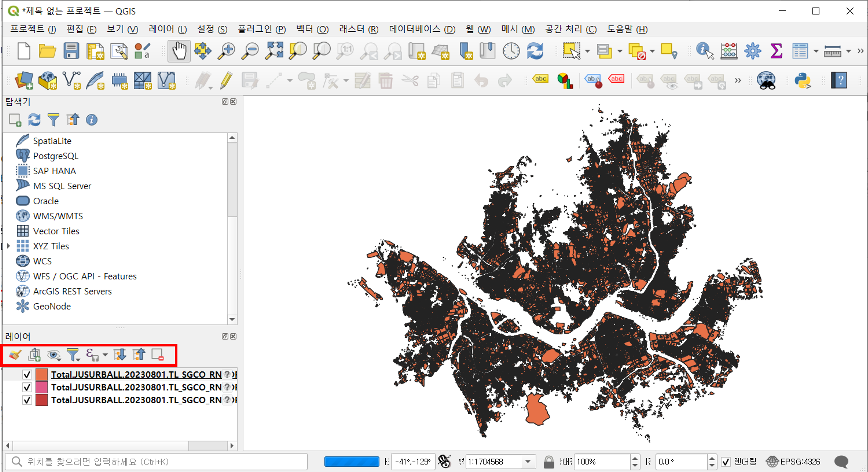
Task: Toggle visibility of third Total.JUSURBALL layer
Action: [x=27, y=400]
